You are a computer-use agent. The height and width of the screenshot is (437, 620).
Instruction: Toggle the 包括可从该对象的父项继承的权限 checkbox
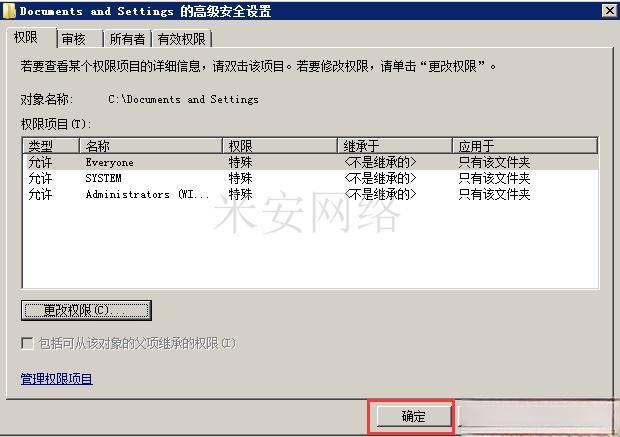pyautogui.click(x=27, y=343)
